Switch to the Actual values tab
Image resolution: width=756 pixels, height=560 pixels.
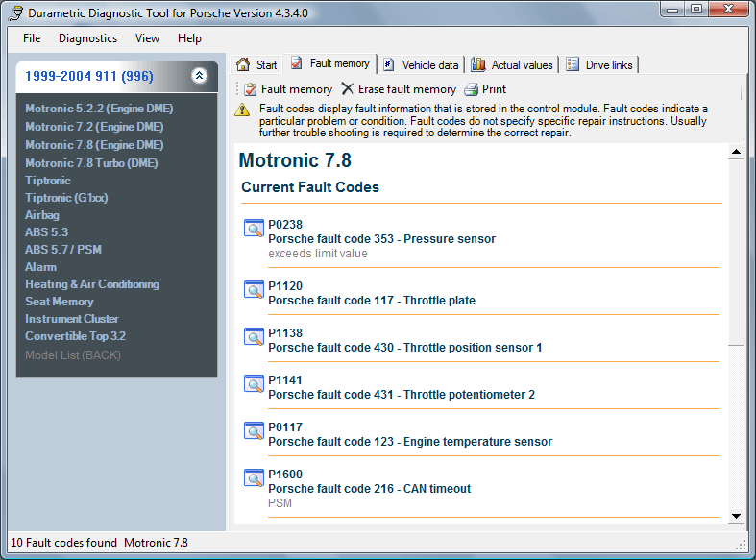pos(513,64)
